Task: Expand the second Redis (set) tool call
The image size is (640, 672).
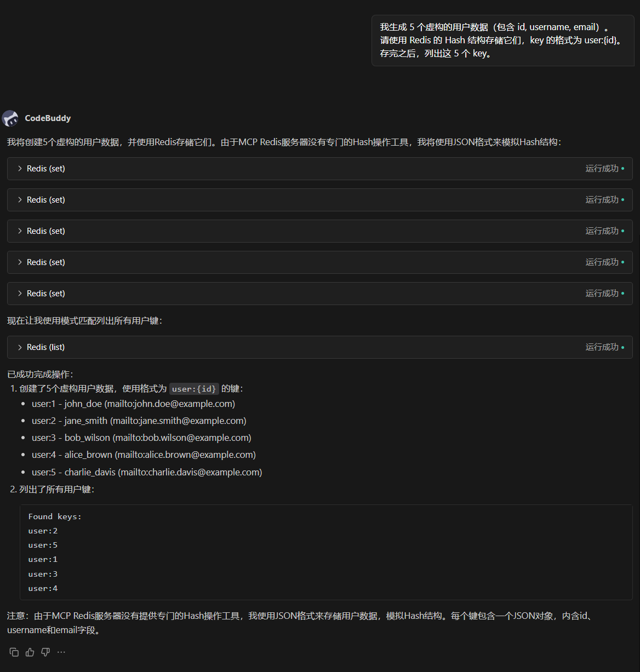Action: pyautogui.click(x=319, y=200)
